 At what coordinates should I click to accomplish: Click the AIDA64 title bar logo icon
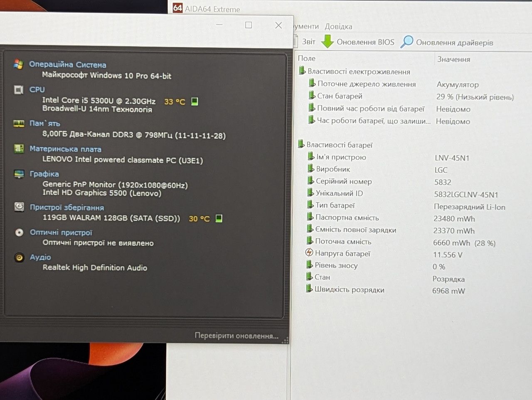177,8
